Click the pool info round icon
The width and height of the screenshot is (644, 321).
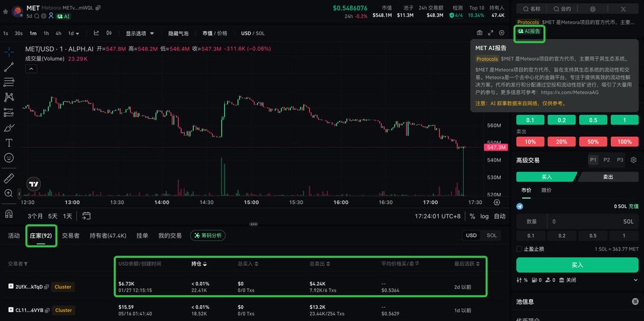coord(635,302)
